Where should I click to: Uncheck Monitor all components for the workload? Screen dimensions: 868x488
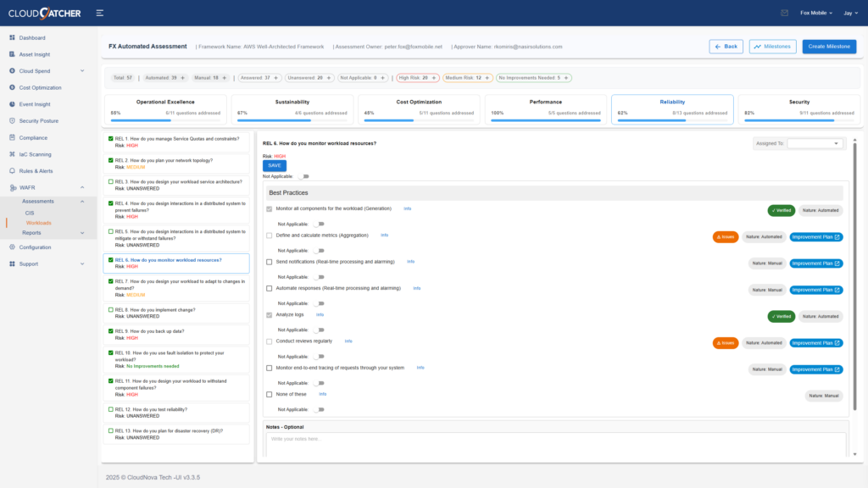[269, 208]
